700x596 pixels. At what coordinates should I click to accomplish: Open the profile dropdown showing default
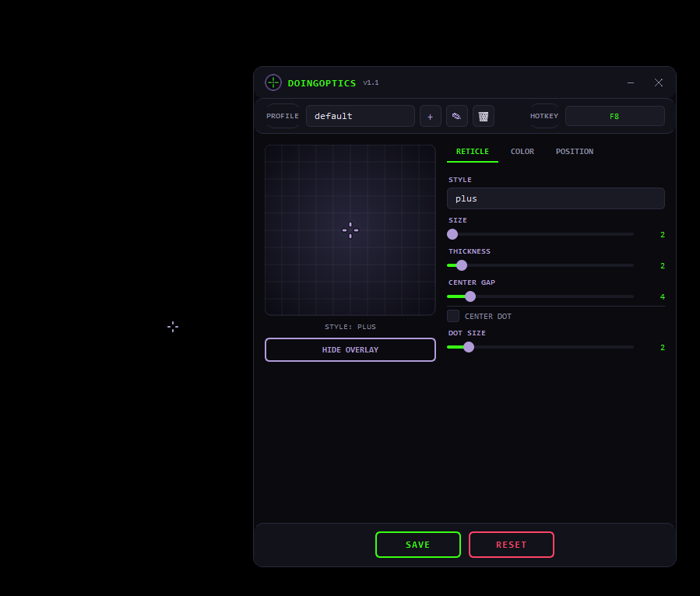tap(361, 116)
